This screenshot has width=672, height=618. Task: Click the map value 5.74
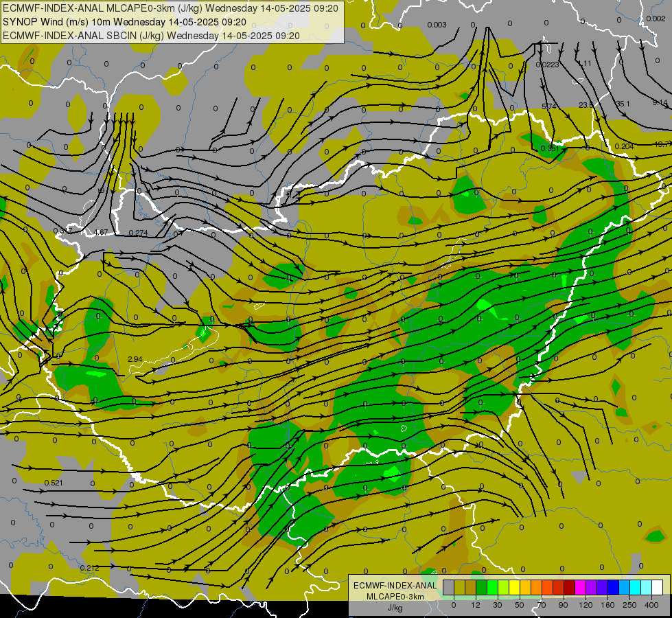(x=549, y=106)
